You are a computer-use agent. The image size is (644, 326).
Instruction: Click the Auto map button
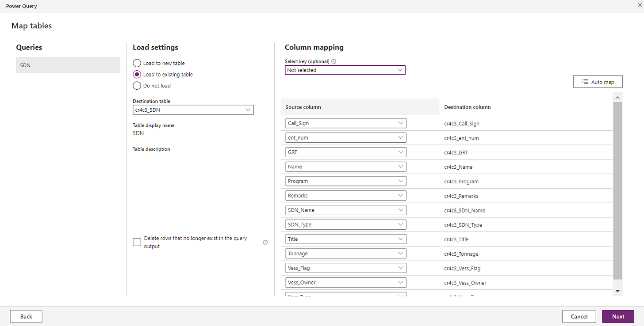[598, 82]
